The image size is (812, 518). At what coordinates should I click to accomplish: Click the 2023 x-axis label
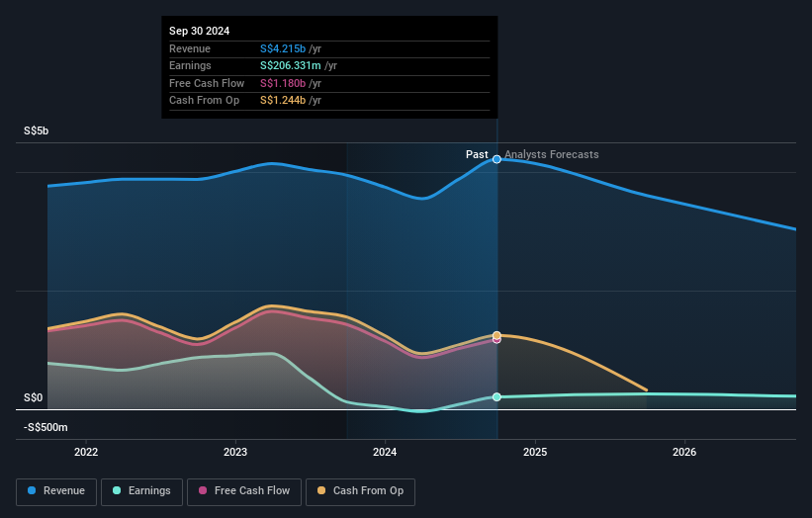pyautogui.click(x=235, y=452)
